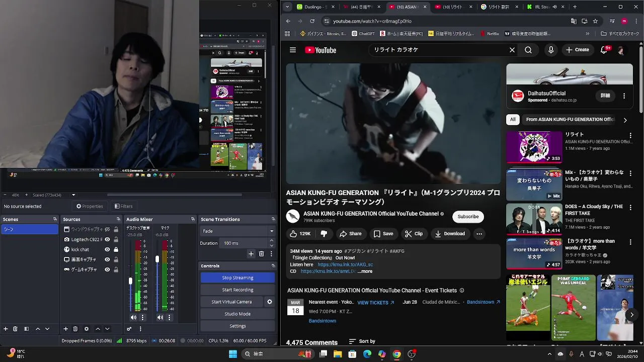Image resolution: width=644 pixels, height=362 pixels.
Task: Open the Scene Transitions three-dot menu
Action: (x=271, y=254)
